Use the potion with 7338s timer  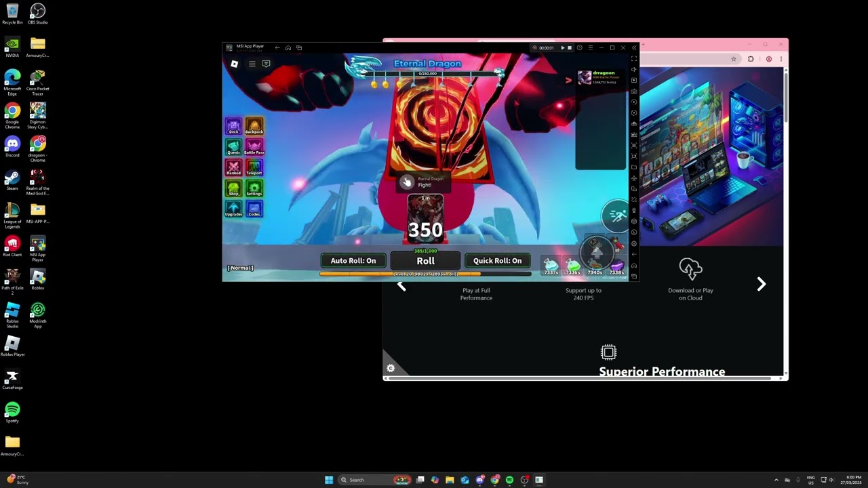coord(616,266)
